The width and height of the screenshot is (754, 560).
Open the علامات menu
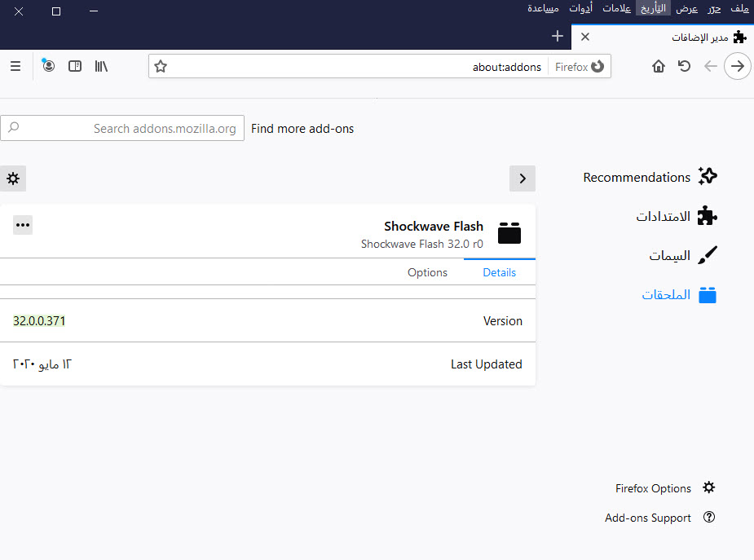point(616,8)
